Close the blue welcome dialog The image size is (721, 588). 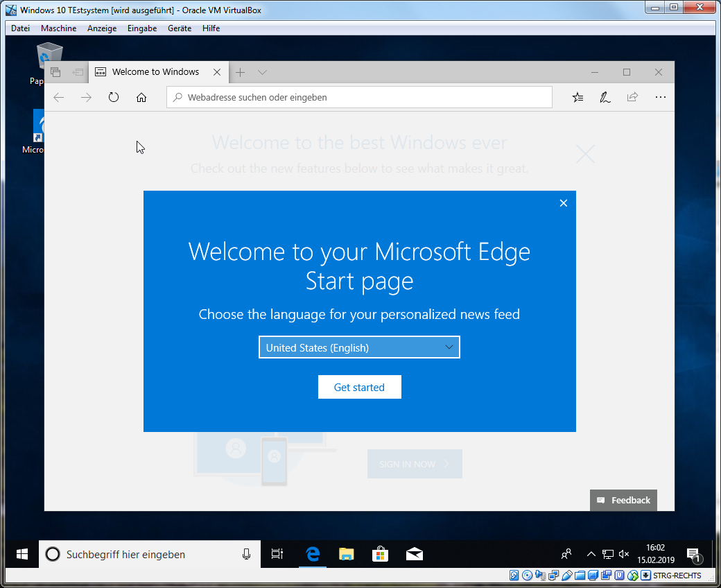point(563,203)
